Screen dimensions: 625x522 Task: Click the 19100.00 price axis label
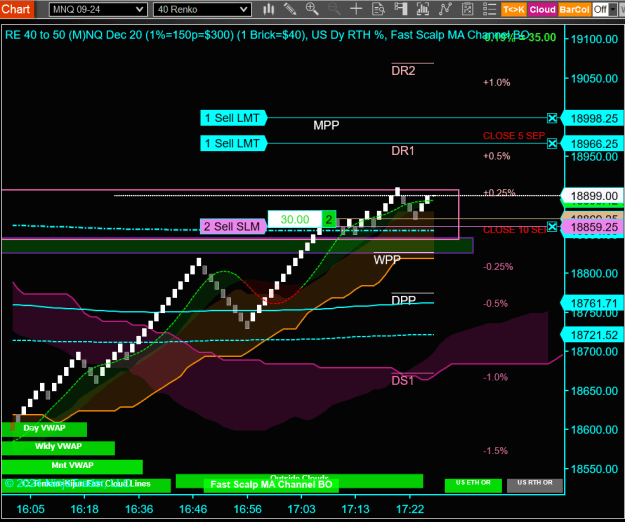coord(594,39)
